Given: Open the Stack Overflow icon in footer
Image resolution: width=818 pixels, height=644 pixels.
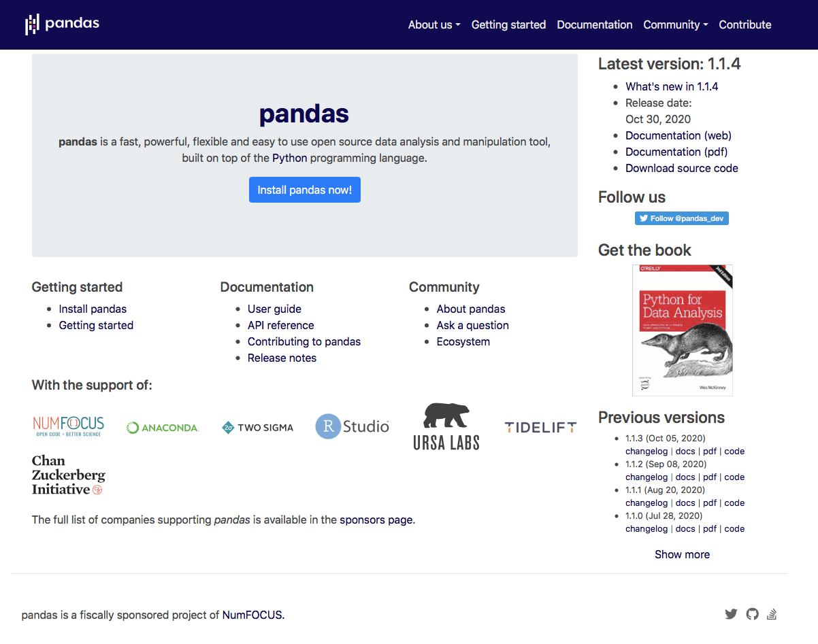Looking at the screenshot, I should pos(772,614).
